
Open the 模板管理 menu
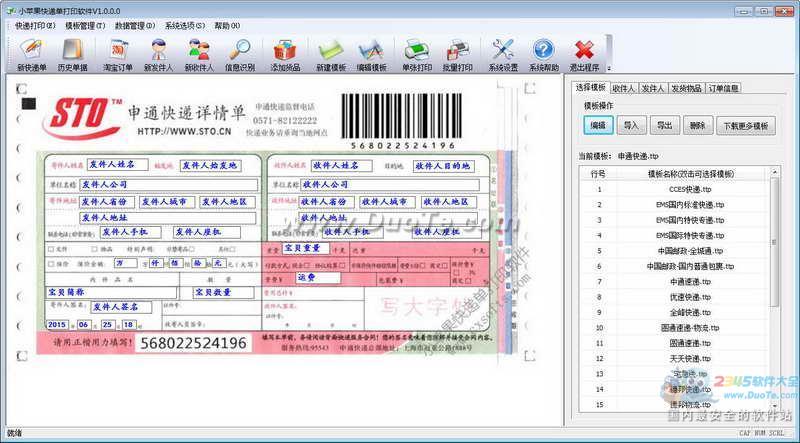tap(85, 26)
